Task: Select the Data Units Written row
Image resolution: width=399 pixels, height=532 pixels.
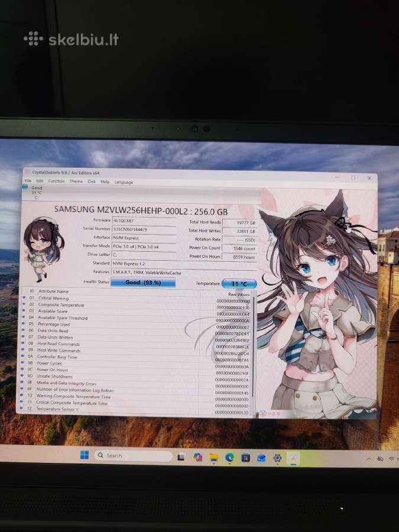Action: [137, 338]
